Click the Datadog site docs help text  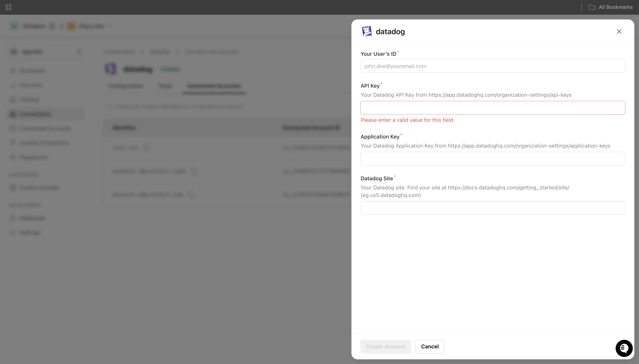pyautogui.click(x=465, y=191)
